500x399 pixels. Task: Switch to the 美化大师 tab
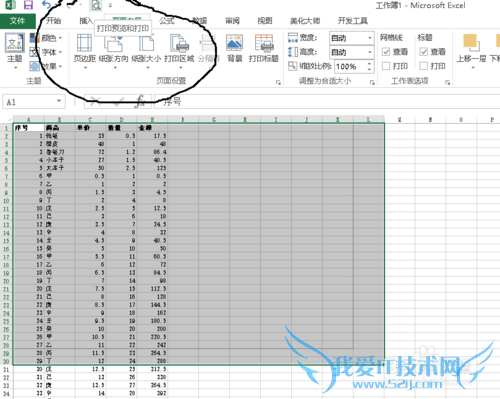(305, 21)
